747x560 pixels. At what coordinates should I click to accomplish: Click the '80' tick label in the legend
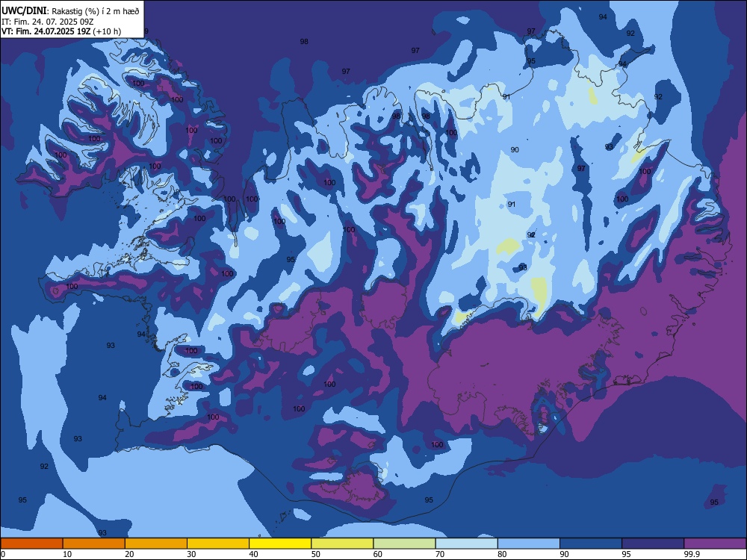click(502, 554)
